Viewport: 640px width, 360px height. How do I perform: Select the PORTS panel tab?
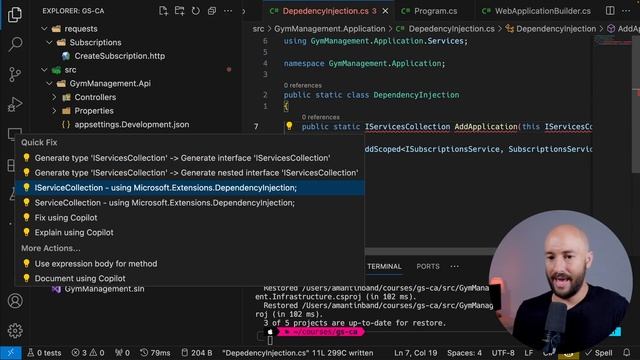(428, 266)
